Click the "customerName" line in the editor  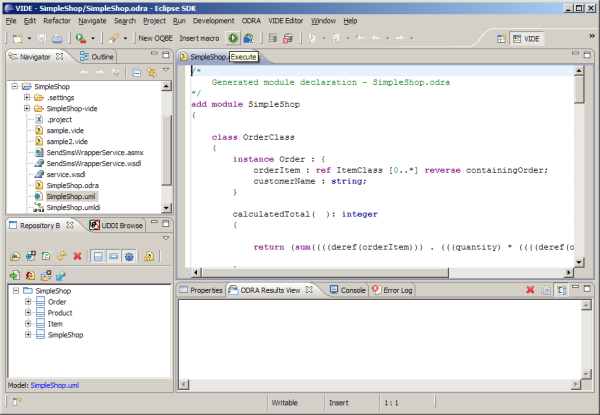tap(310, 181)
